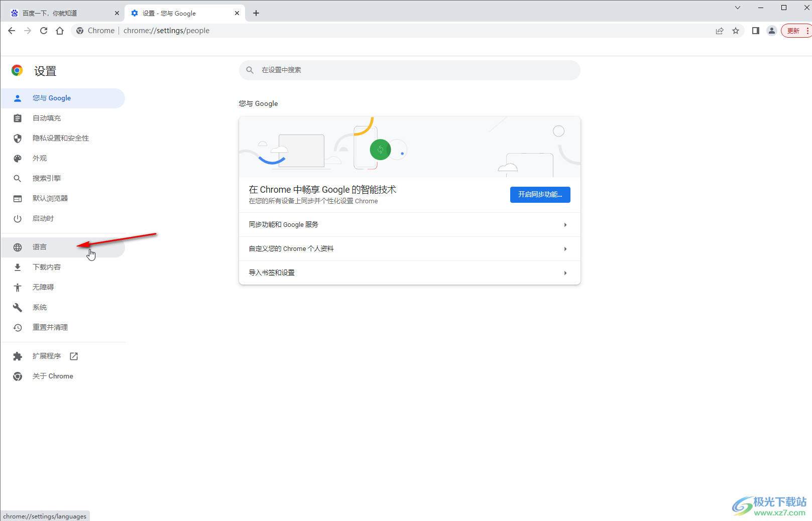Click the address bar URL chrome://settings/people
Image resolution: width=812 pixels, height=521 pixels.
click(x=166, y=31)
